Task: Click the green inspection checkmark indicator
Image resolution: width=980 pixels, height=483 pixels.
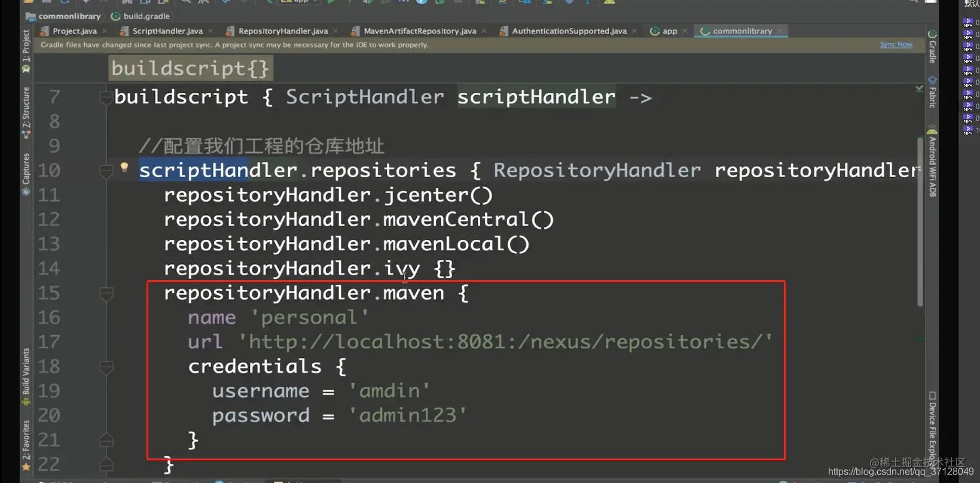Action: [x=919, y=89]
